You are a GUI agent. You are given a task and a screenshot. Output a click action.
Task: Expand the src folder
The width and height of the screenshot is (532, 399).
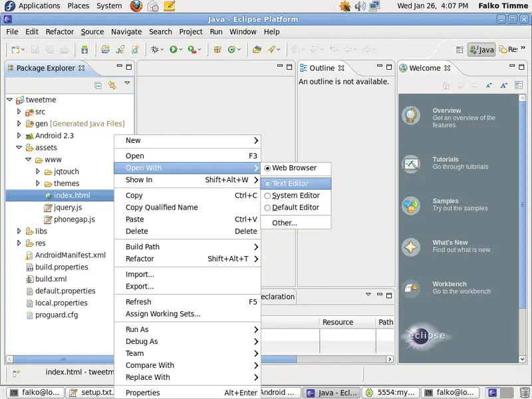[19, 111]
